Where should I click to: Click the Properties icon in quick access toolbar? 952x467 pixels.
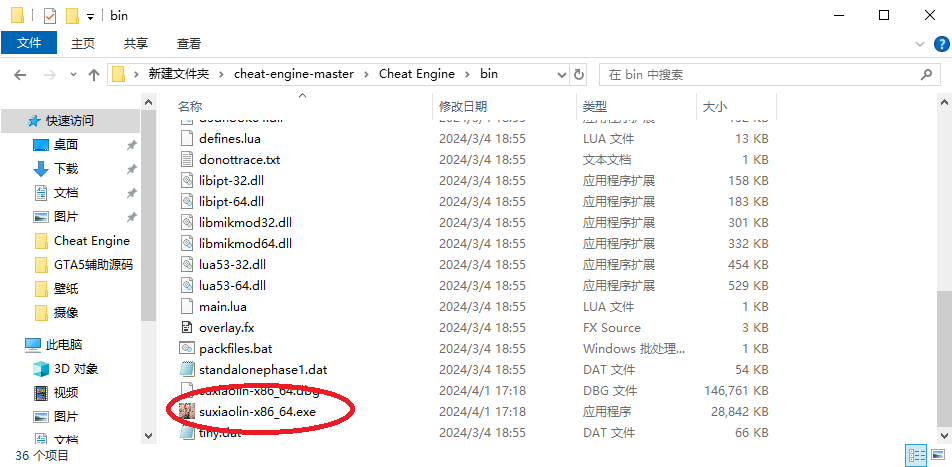(50, 16)
